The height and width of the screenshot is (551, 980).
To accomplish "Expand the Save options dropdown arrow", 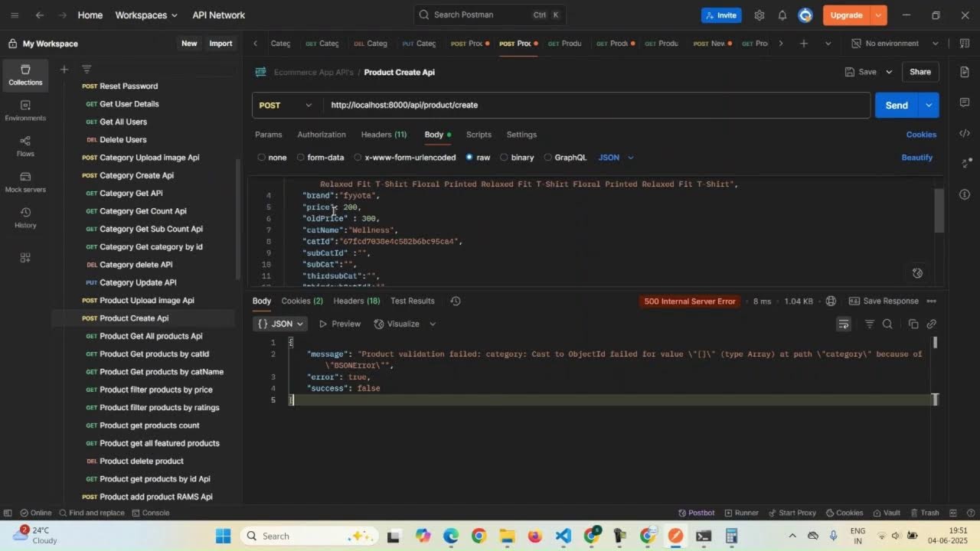I will (x=889, y=72).
